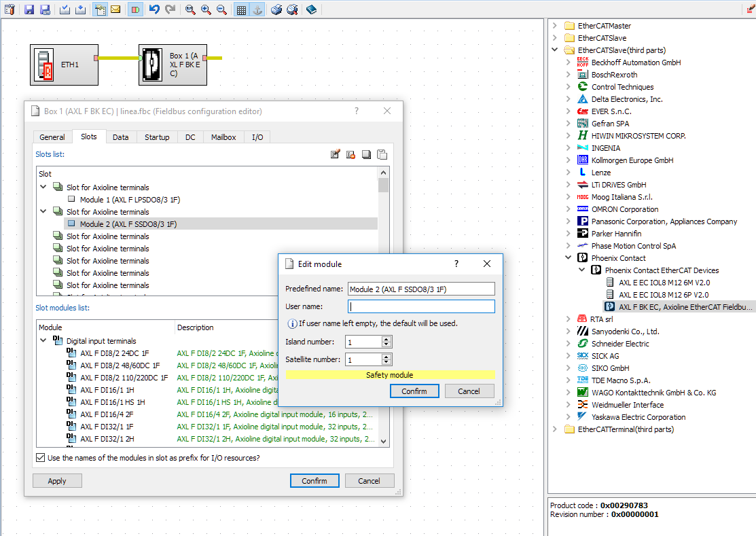The width and height of the screenshot is (756, 536).
Task: Cancel the Edit module dialog
Action: click(x=469, y=391)
